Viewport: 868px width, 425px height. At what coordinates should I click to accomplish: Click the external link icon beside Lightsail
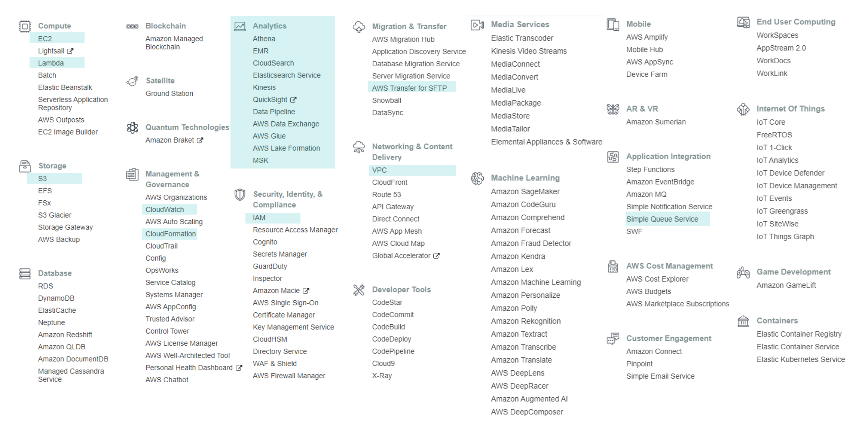point(70,51)
